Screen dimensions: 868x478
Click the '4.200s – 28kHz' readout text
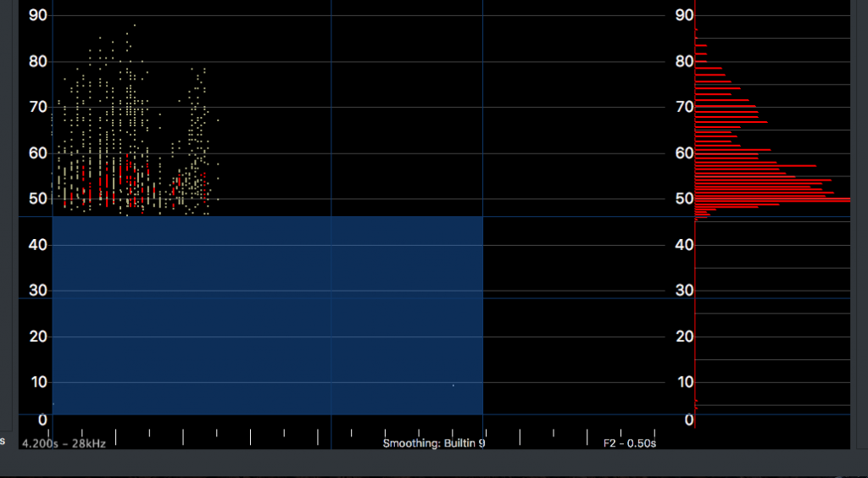pyautogui.click(x=64, y=444)
